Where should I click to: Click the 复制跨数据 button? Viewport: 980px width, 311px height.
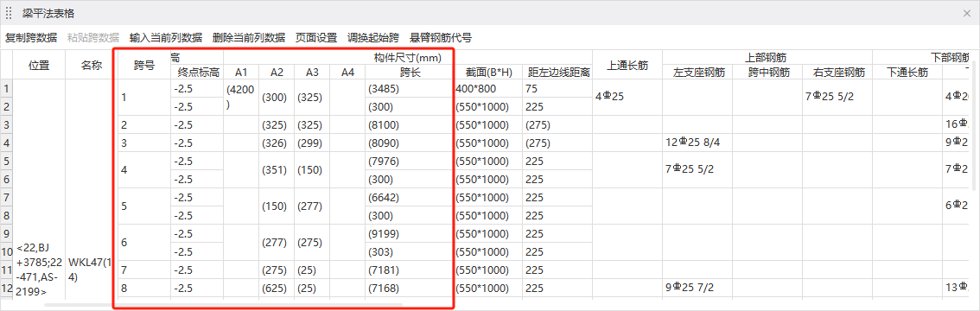coord(31,37)
